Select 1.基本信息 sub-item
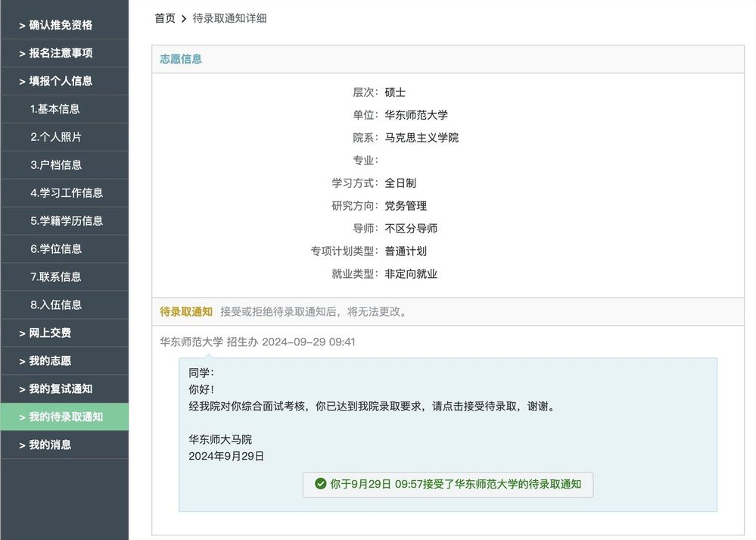This screenshot has width=756, height=540. (55, 109)
